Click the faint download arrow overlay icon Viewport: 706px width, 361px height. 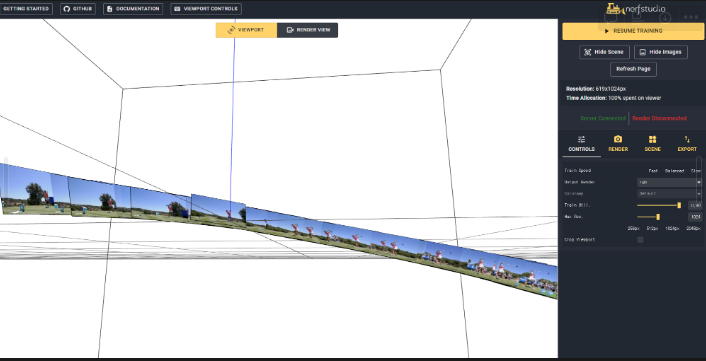tap(665, 18)
